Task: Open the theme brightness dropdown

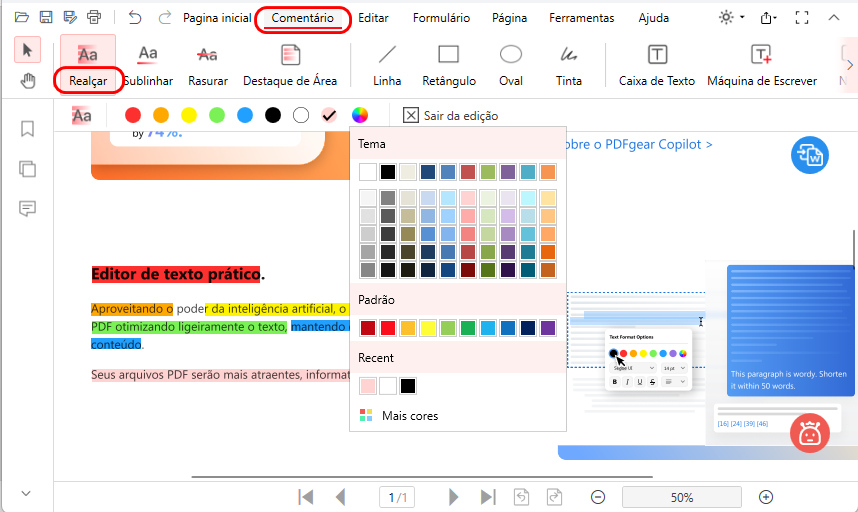Action: point(732,18)
